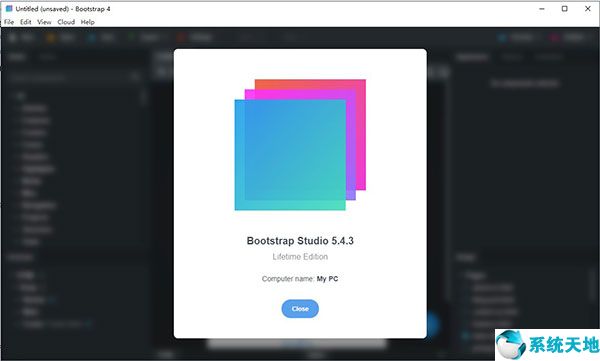Image resolution: width=600 pixels, height=361 pixels.
Task: Dismiss the About dialog with Close button
Action: point(300,309)
